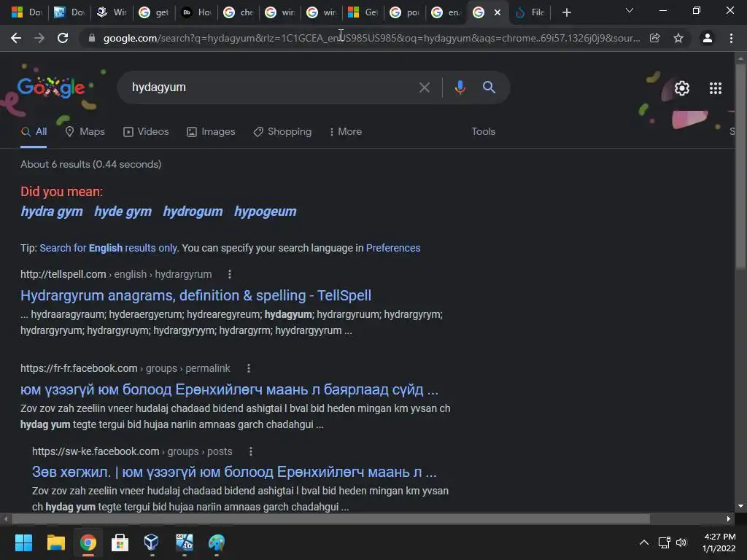Open search Preferences link

pos(393,248)
